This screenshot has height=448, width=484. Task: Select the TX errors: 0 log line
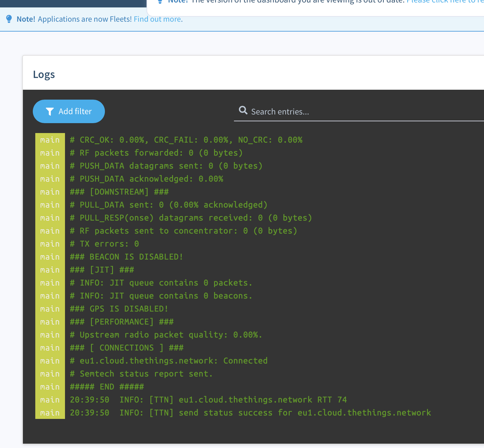pyautogui.click(x=104, y=244)
